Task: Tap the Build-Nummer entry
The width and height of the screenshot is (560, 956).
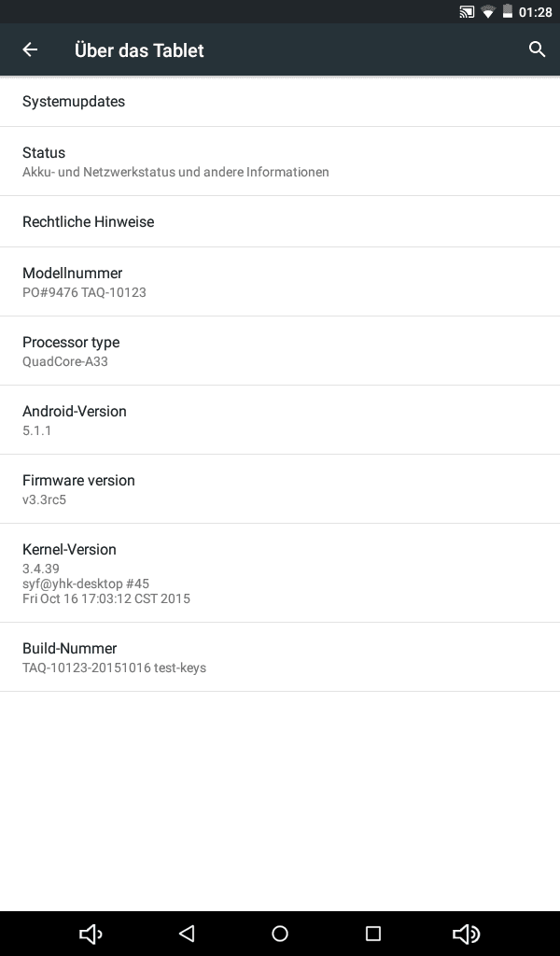Action: click(x=280, y=657)
